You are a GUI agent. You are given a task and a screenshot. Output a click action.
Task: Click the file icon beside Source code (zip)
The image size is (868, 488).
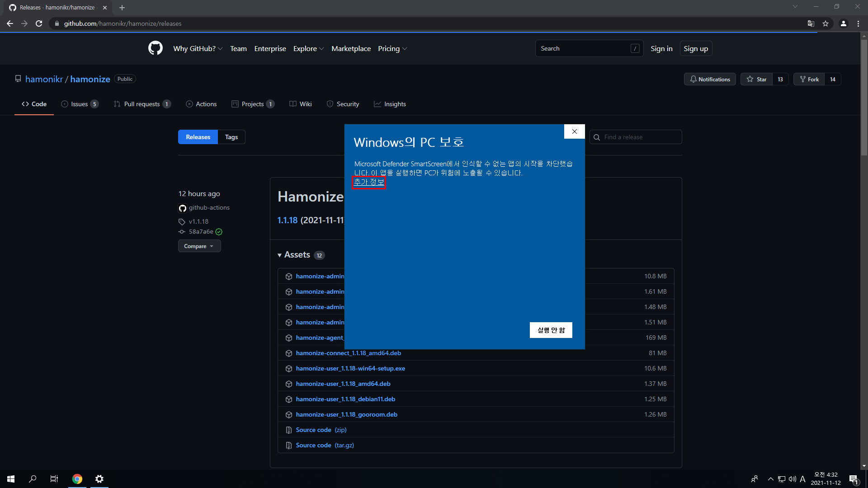click(x=289, y=430)
